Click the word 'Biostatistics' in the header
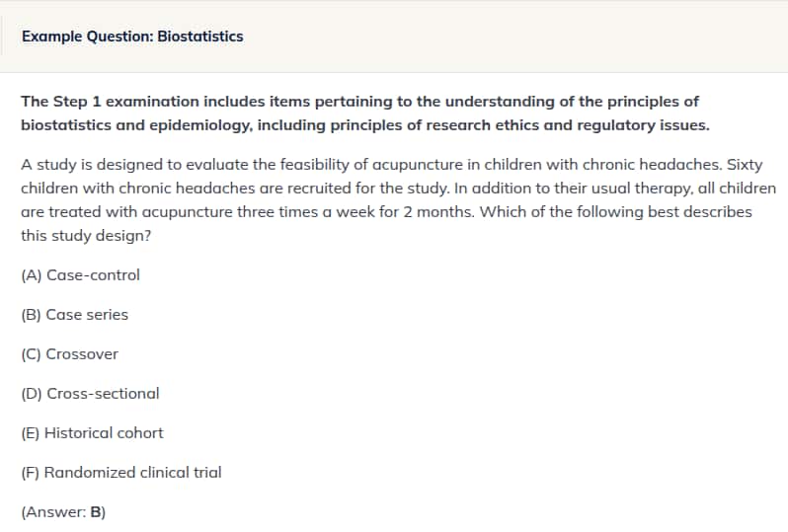The height and width of the screenshot is (532, 788). [x=200, y=37]
